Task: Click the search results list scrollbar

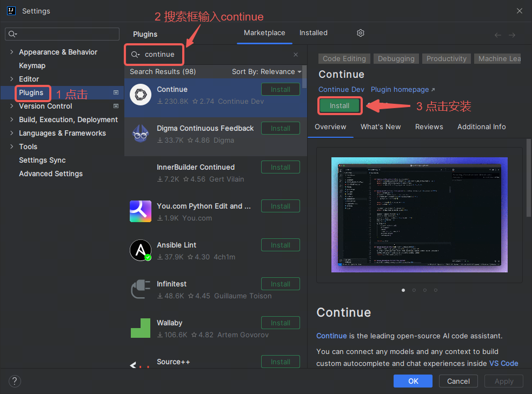Action: pos(304,77)
